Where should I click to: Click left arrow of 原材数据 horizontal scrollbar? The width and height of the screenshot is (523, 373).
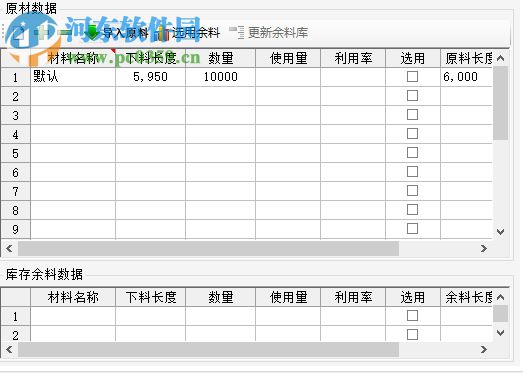point(9,248)
